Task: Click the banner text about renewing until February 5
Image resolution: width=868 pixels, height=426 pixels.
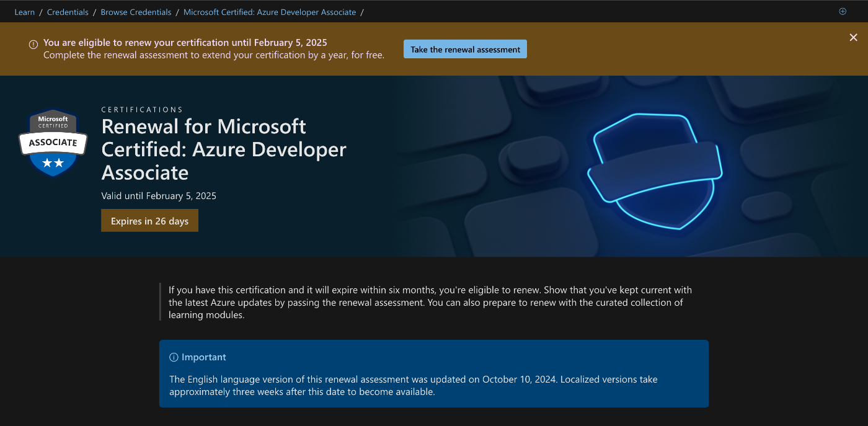Action: pyautogui.click(x=185, y=43)
